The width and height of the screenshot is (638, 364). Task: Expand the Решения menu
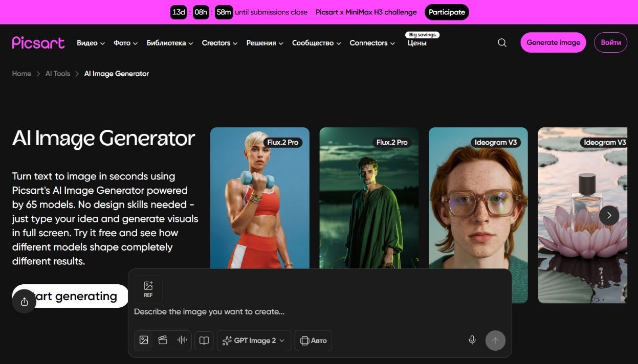tap(265, 43)
